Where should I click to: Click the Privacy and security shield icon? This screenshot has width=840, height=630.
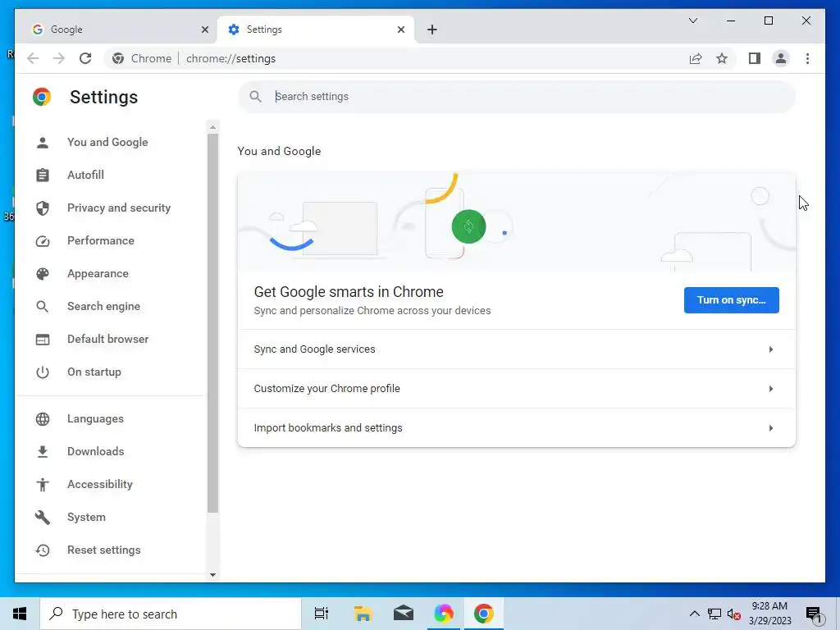coord(43,208)
